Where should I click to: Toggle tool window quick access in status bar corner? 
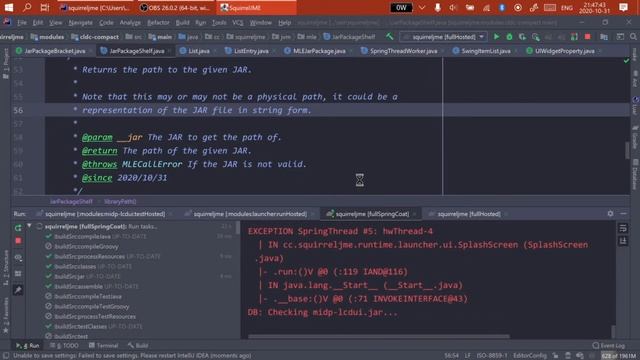coord(6,356)
